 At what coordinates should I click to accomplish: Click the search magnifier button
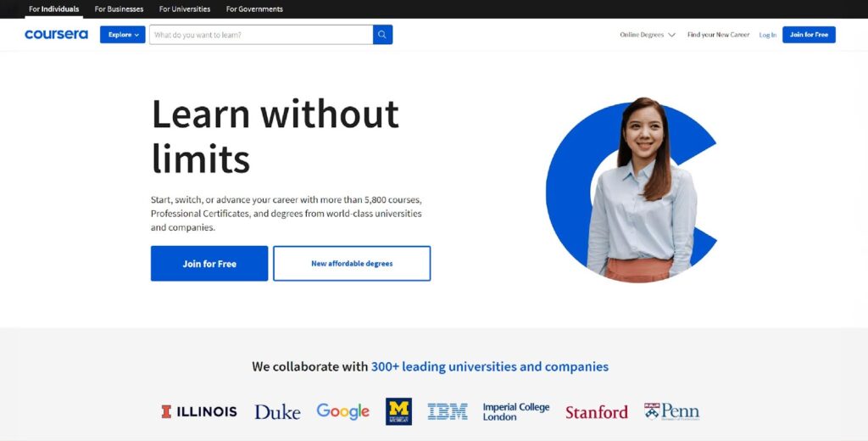[x=382, y=35]
